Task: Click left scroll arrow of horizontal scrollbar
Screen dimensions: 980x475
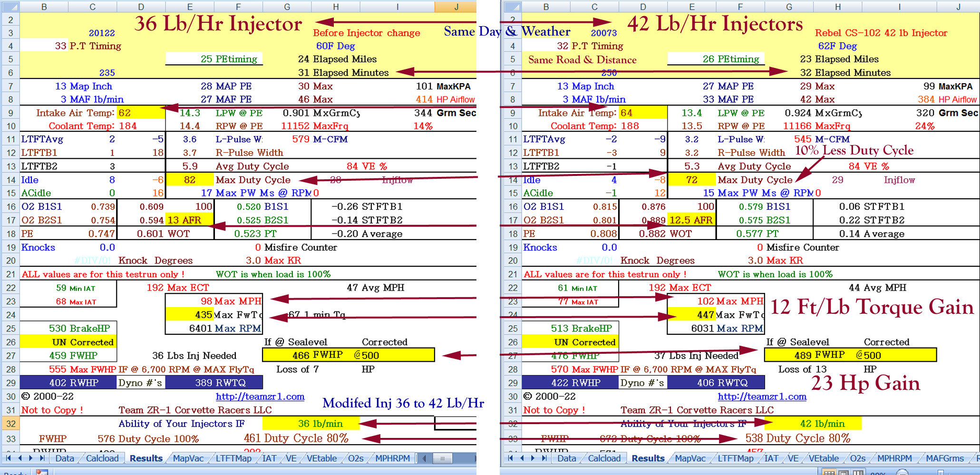Action: pyautogui.click(x=424, y=458)
